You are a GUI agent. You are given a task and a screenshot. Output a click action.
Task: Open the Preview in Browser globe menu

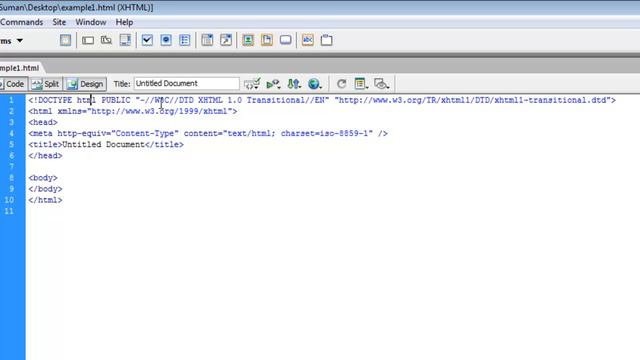(x=314, y=84)
